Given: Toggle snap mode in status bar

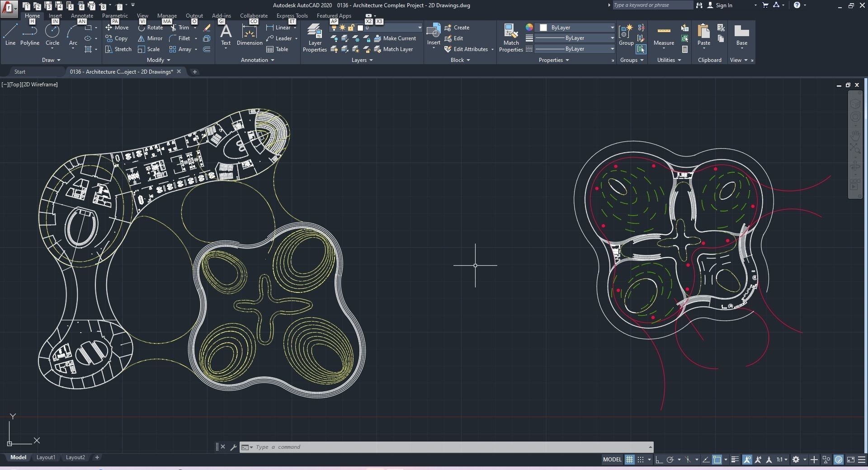Looking at the screenshot, I should pyautogui.click(x=641, y=460).
